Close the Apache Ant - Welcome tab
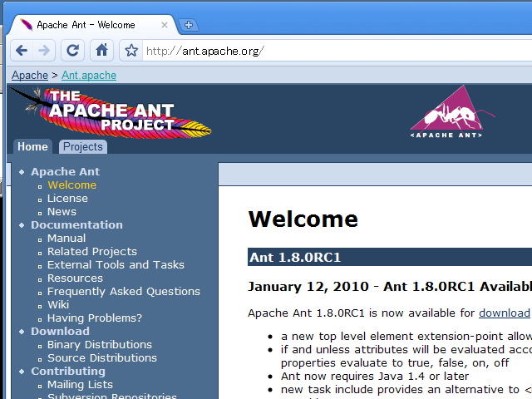This screenshot has height=399, width=532. 165,25
